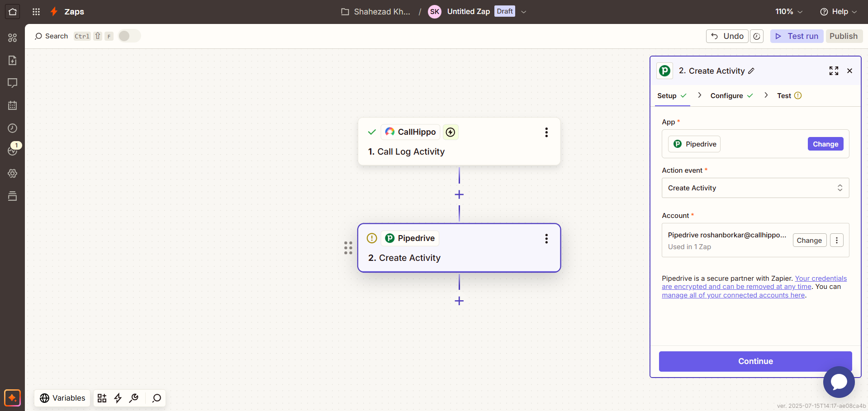
Task: Click the Publish button
Action: tap(844, 36)
